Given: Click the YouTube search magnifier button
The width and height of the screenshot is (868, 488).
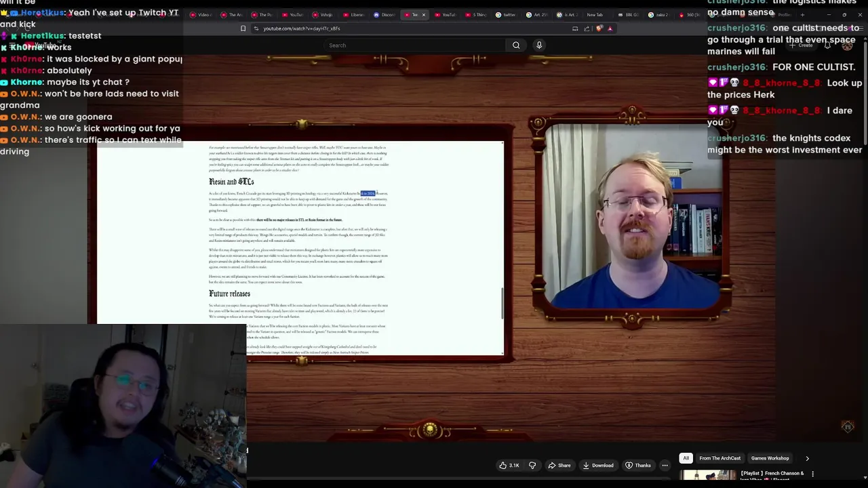Looking at the screenshot, I should coord(516,45).
